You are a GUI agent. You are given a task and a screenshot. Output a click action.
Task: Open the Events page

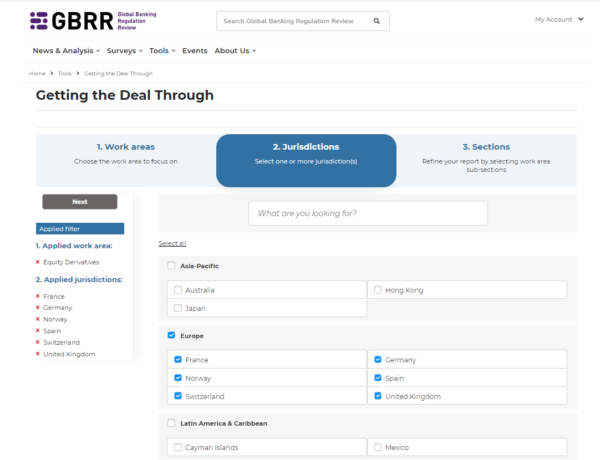[x=194, y=51]
